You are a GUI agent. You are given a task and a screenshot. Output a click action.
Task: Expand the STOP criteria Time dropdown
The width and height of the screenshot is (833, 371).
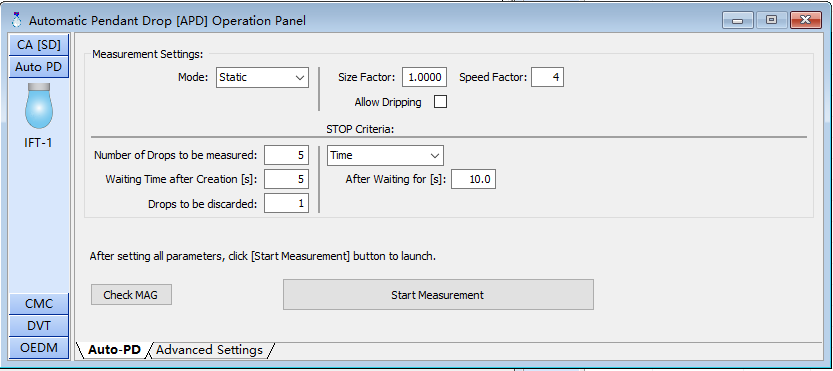pyautogui.click(x=385, y=156)
